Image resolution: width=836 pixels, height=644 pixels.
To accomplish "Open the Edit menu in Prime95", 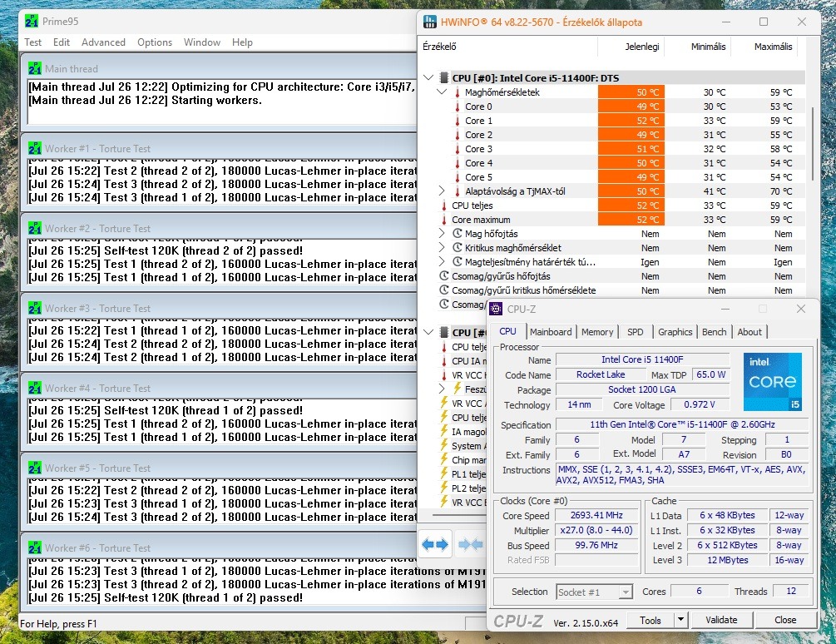I will 62,42.
